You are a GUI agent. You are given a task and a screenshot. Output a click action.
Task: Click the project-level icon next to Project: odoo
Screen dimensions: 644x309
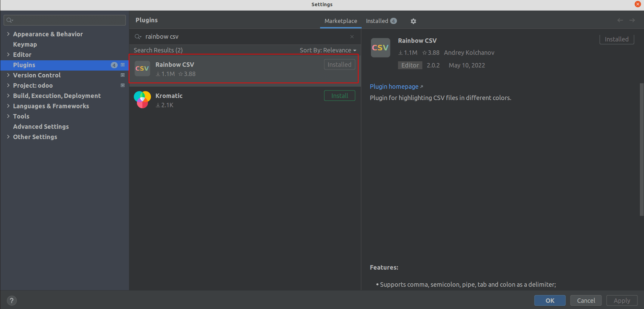click(122, 85)
